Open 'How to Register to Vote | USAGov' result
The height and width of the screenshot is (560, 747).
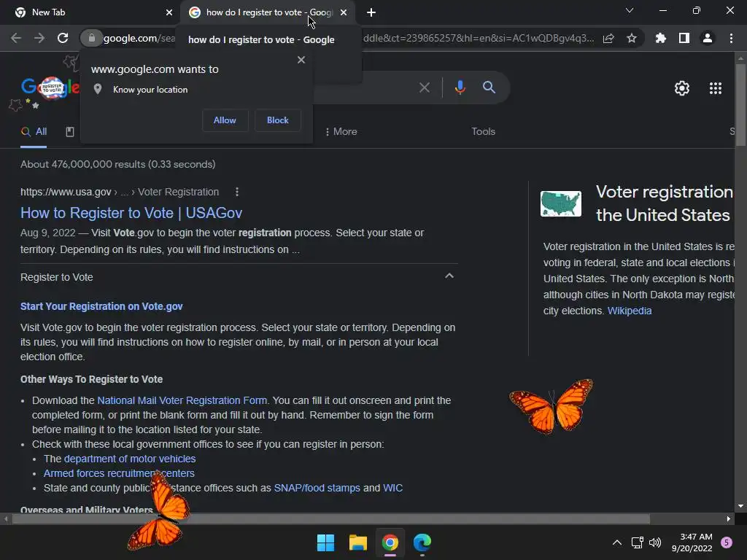(x=131, y=213)
